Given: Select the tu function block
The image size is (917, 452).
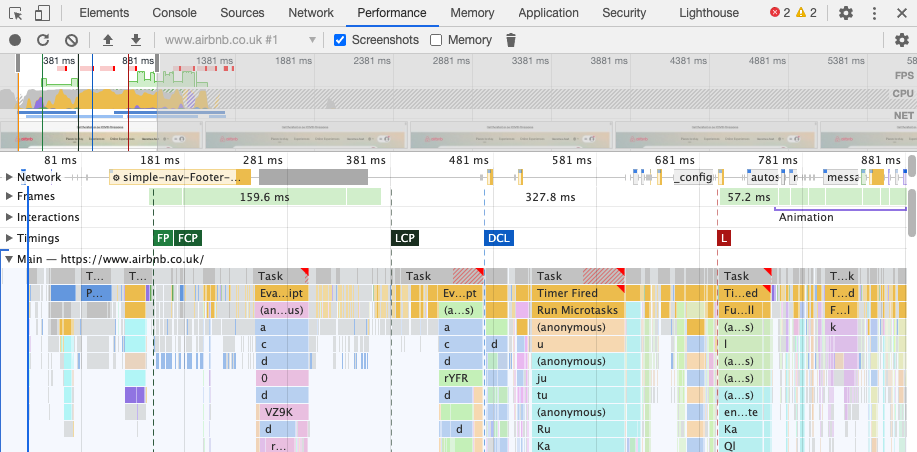Looking at the screenshot, I should coord(578,395).
